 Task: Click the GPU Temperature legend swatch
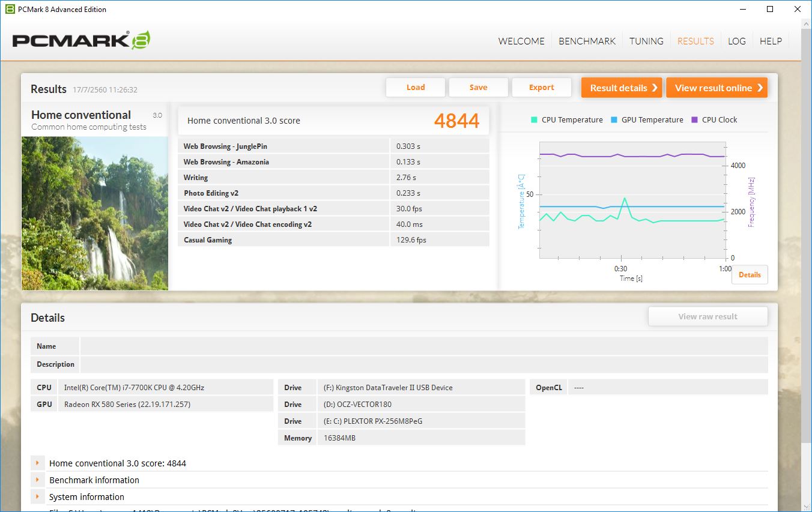614,119
